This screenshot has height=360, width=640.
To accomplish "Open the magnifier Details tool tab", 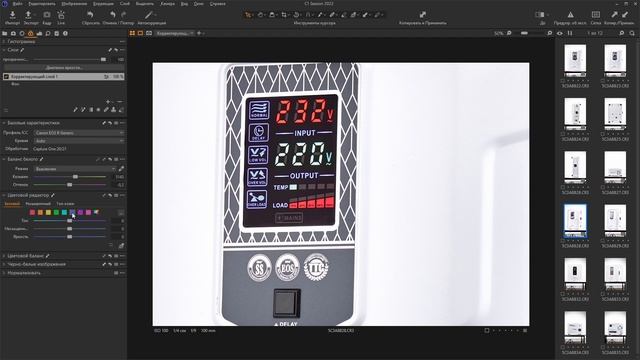I will tap(48, 33).
